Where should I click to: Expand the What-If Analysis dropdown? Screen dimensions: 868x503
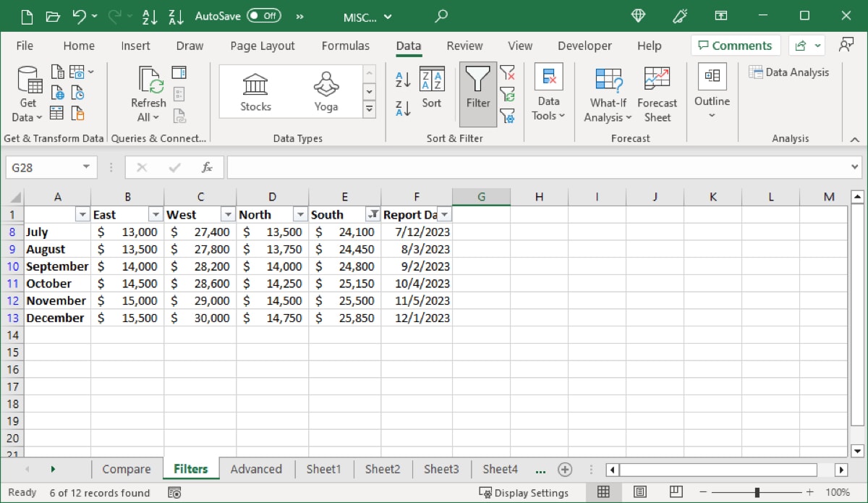(x=607, y=96)
